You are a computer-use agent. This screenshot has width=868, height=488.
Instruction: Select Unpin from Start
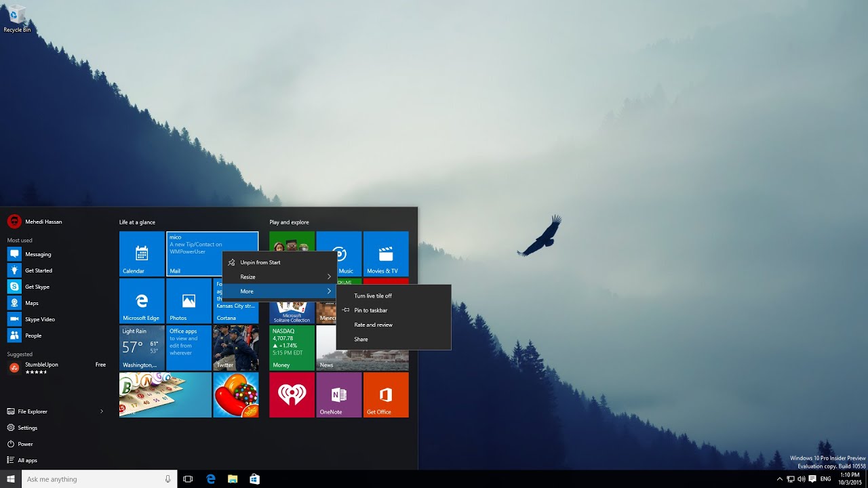(279, 262)
